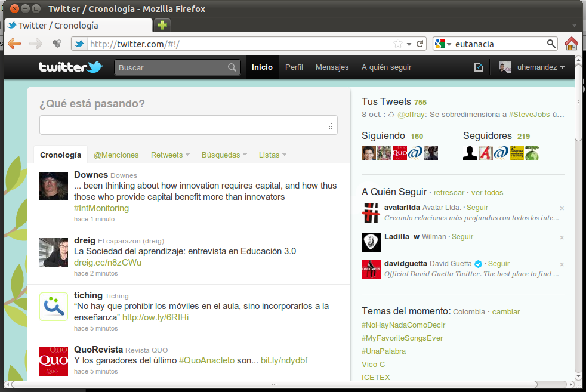Image resolution: width=586 pixels, height=392 pixels.
Task: Dismiss the avatarltda follow suggestion
Action: pyautogui.click(x=562, y=208)
